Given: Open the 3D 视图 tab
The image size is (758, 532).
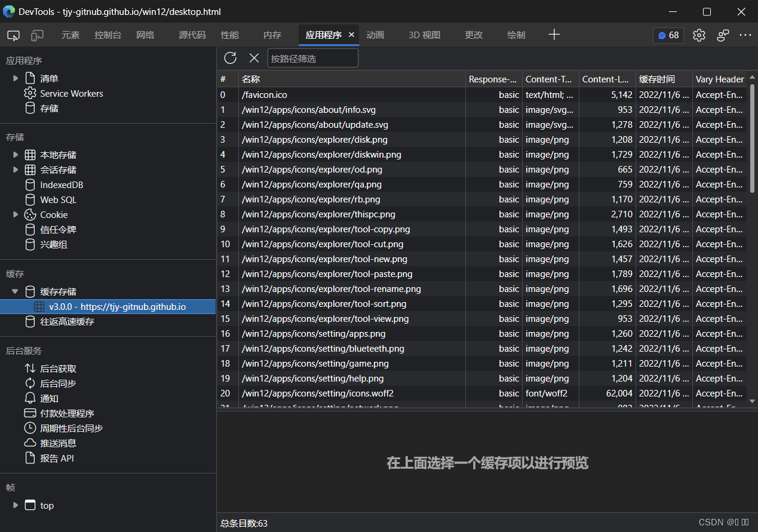Looking at the screenshot, I should (x=425, y=35).
